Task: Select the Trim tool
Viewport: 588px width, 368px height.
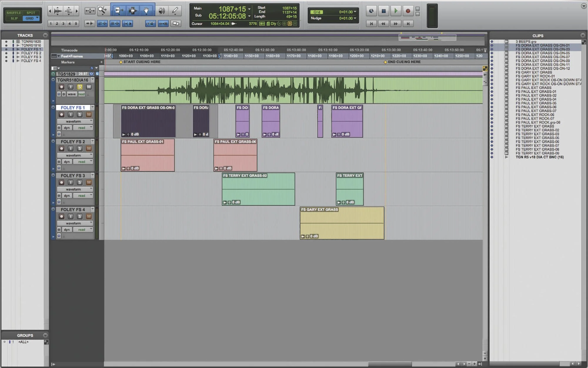Action: pos(118,11)
